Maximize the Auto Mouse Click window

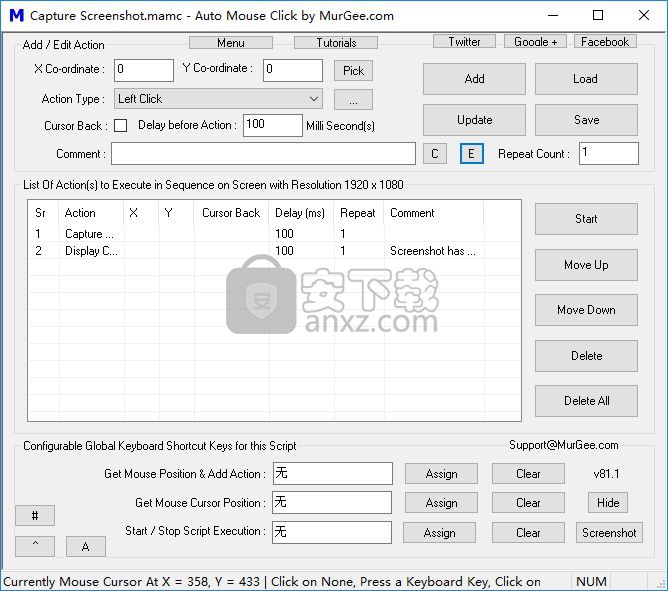click(x=598, y=16)
